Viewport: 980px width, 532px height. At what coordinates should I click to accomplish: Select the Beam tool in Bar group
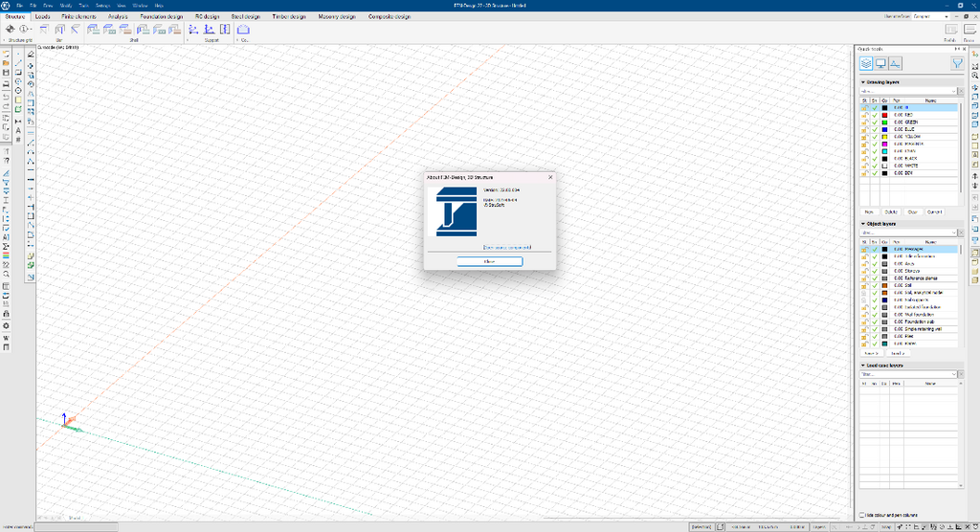[x=44, y=30]
